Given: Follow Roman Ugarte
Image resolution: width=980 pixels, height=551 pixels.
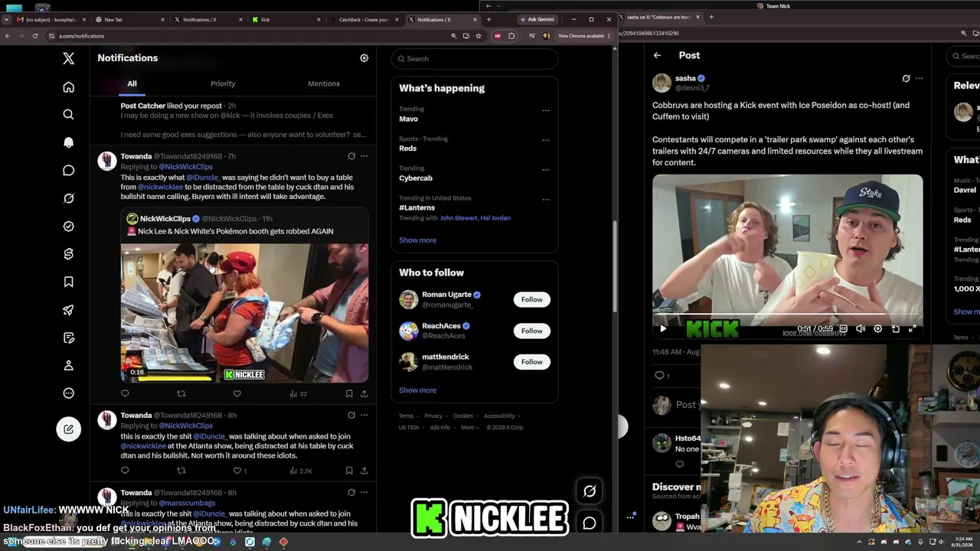Looking at the screenshot, I should [531, 299].
